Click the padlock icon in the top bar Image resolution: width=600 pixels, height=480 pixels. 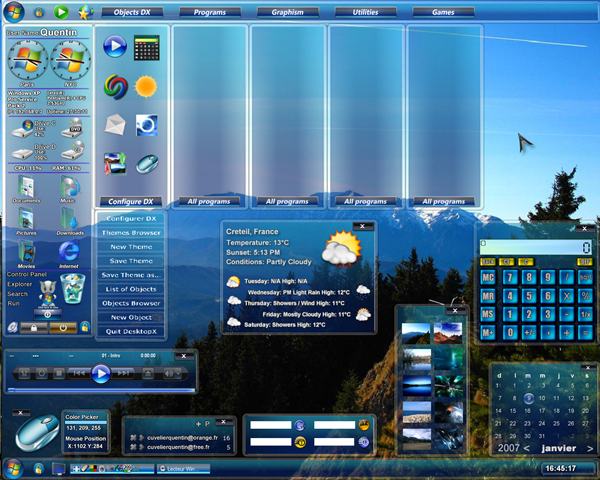pos(39,12)
